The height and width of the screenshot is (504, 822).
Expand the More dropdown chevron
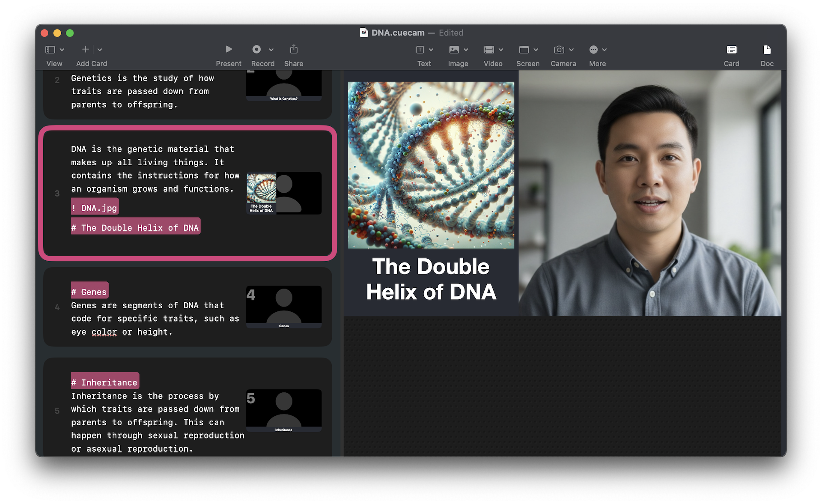click(x=605, y=50)
